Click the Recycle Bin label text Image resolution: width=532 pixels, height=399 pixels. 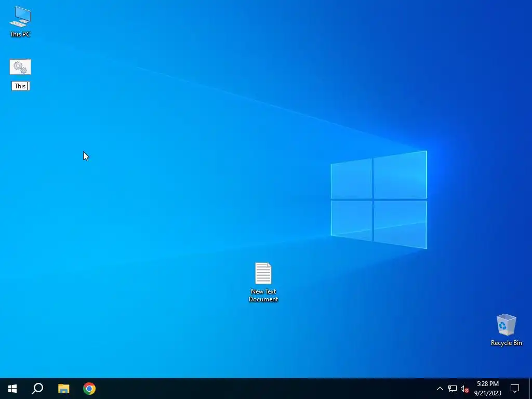click(506, 343)
